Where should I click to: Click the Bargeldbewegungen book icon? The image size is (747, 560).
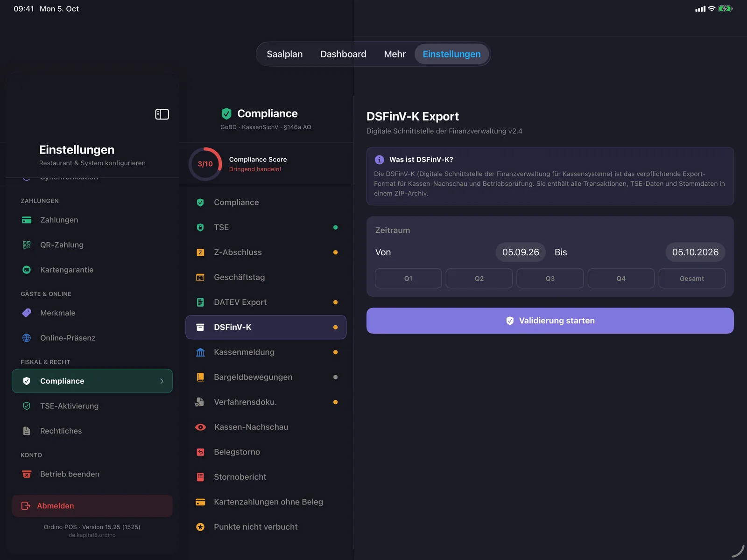point(200,377)
